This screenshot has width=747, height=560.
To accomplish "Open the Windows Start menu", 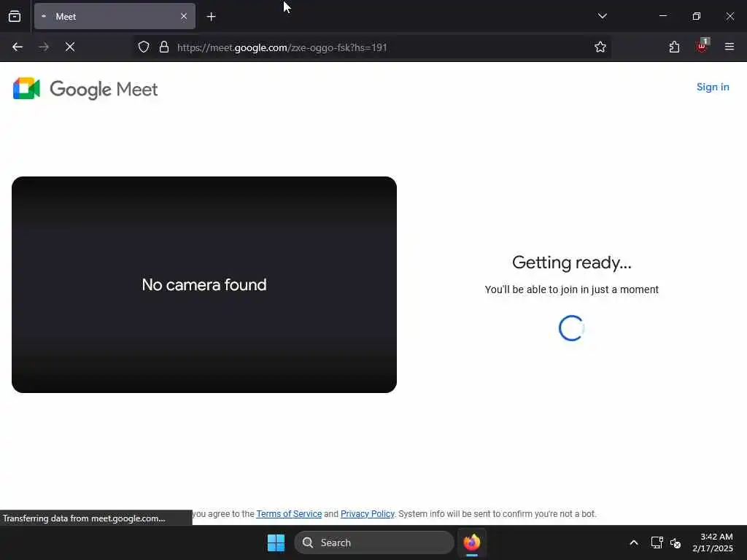I will 276,542.
